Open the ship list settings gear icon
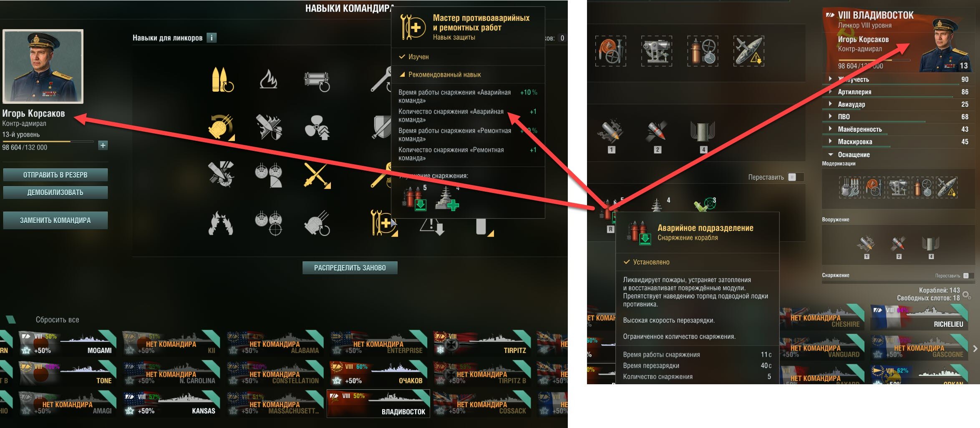Image resolution: width=980 pixels, height=428 pixels. 967,295
